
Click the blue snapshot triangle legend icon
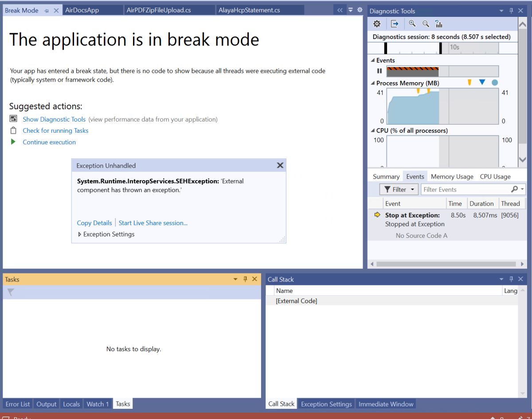click(482, 83)
